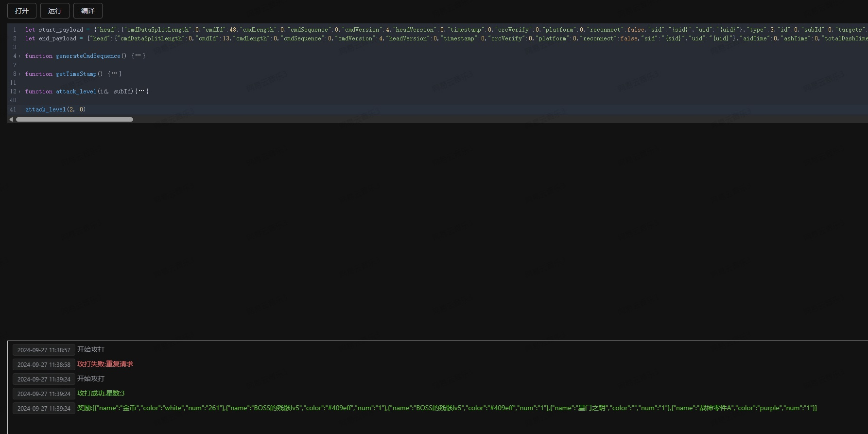This screenshot has width=868, height=434.
Task: Click line number 41 in gutter
Action: 13,109
